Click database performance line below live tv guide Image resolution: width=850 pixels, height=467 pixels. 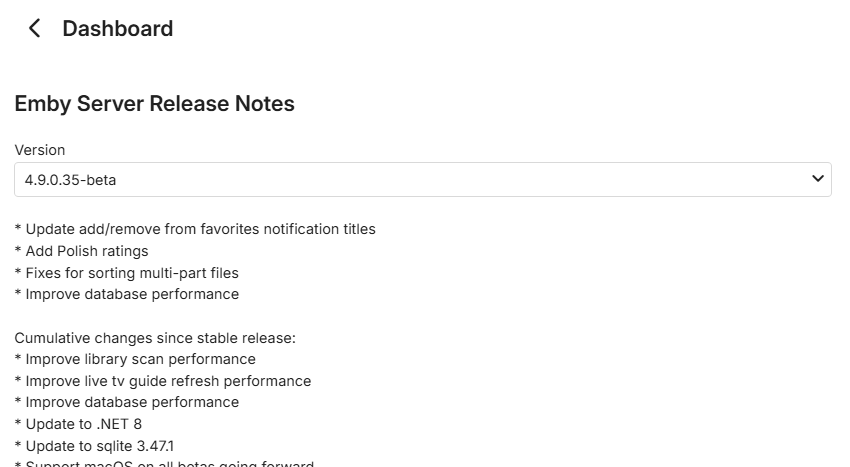point(126,402)
